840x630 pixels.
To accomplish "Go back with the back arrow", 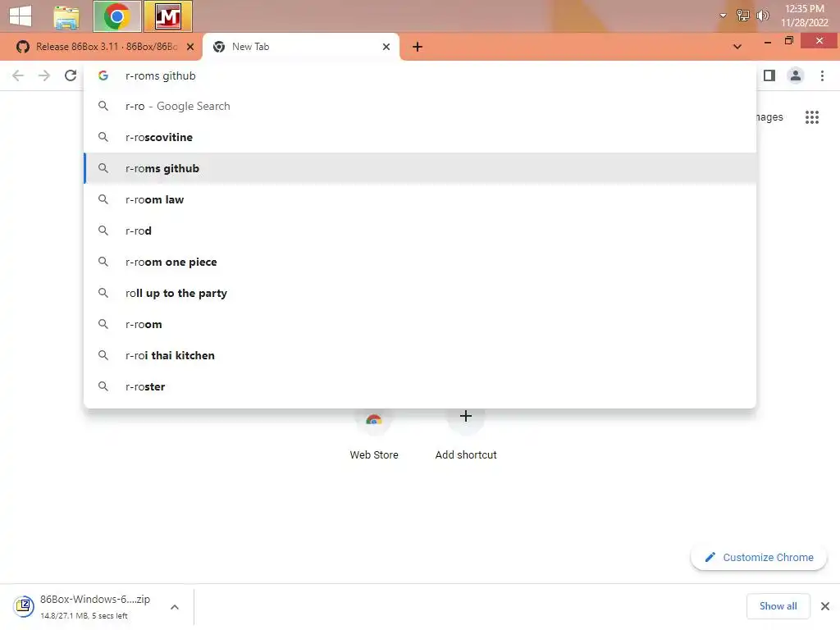I will click(18, 75).
